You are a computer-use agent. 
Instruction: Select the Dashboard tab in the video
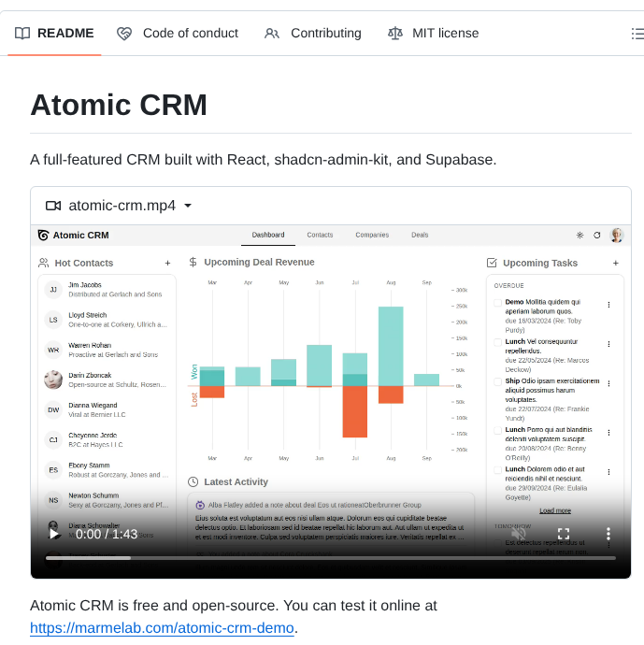coord(268,235)
